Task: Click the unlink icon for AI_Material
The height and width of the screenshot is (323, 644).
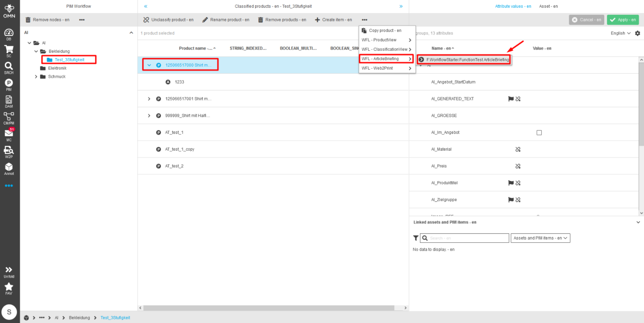Action: click(518, 149)
